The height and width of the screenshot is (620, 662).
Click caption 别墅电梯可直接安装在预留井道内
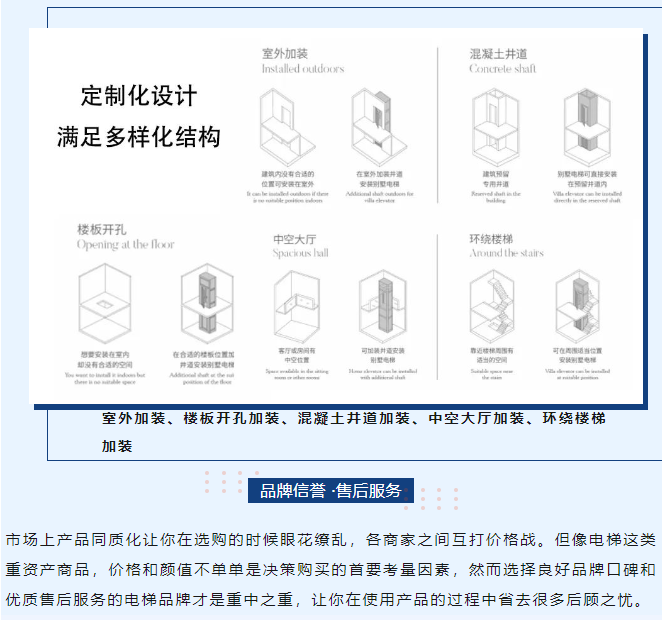(x=587, y=179)
